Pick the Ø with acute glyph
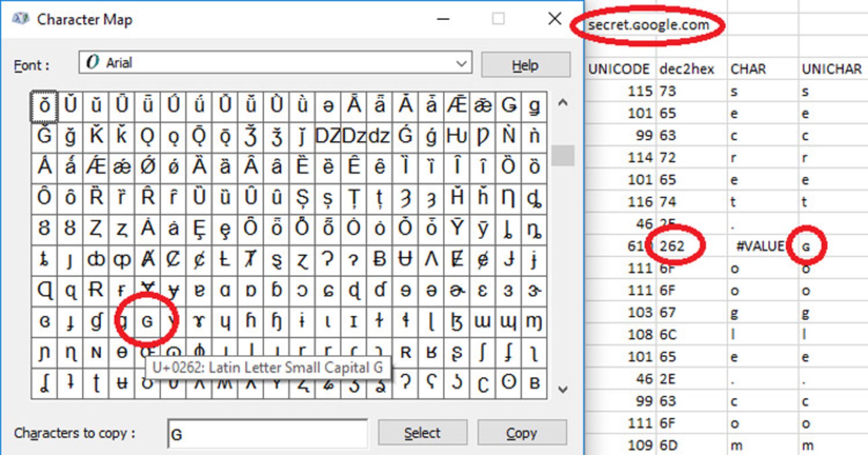Viewport: 868px width, 455px height. (x=147, y=166)
